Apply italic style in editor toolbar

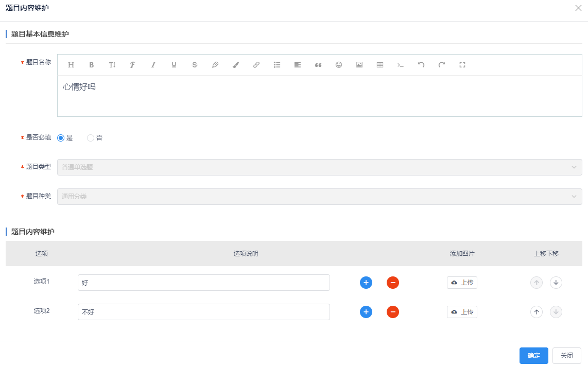pyautogui.click(x=153, y=65)
